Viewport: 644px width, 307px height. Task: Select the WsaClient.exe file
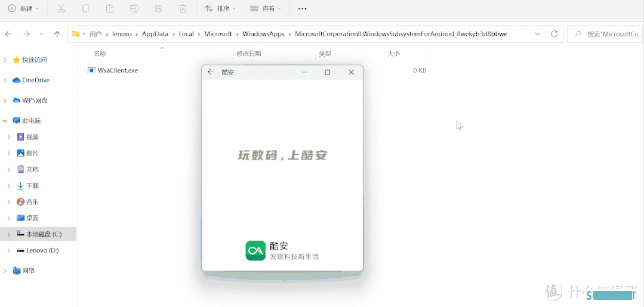coord(118,70)
